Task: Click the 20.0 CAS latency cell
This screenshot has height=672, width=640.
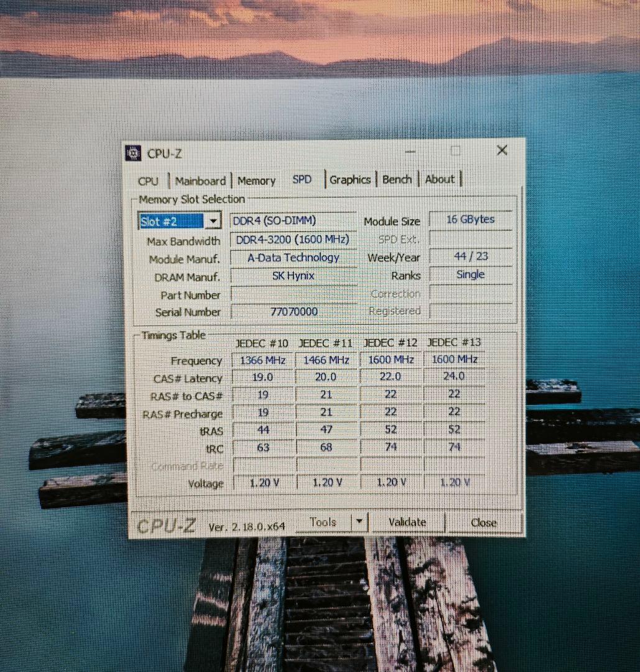Action: click(x=326, y=376)
